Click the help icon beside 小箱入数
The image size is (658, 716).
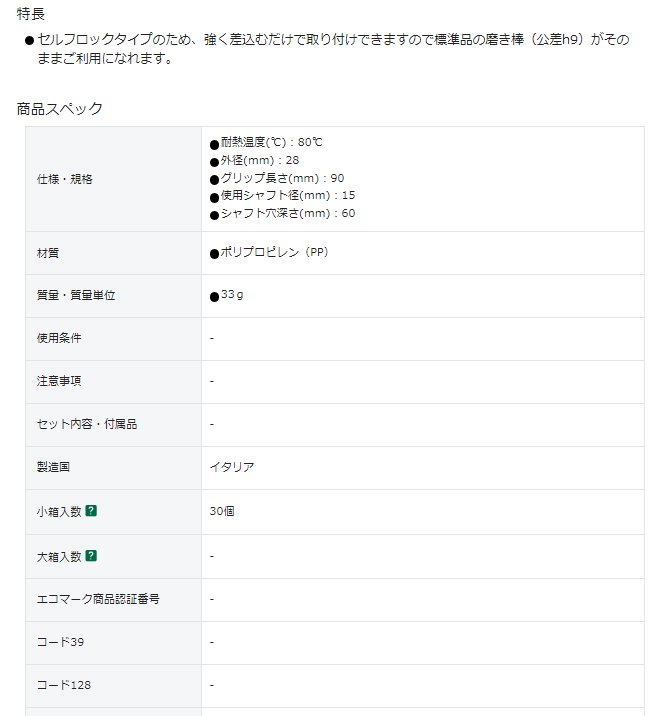pyautogui.click(x=91, y=511)
